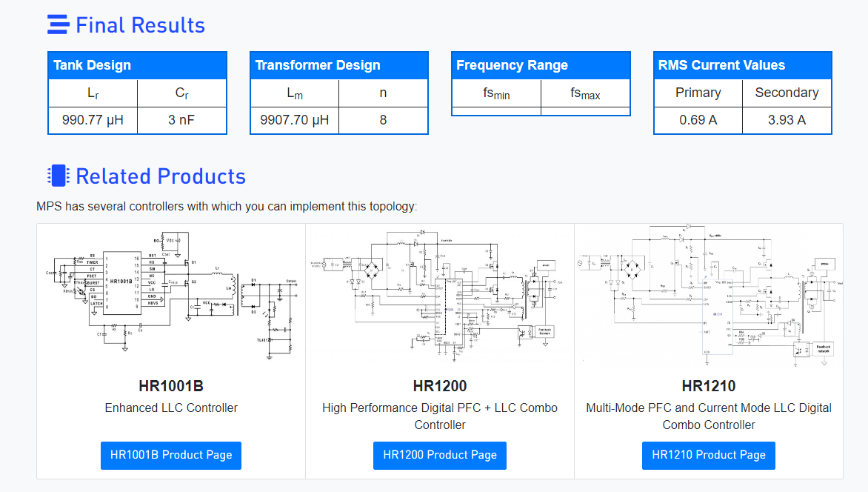Click the Frequency Range table header
868x492 pixels.
click(541, 65)
